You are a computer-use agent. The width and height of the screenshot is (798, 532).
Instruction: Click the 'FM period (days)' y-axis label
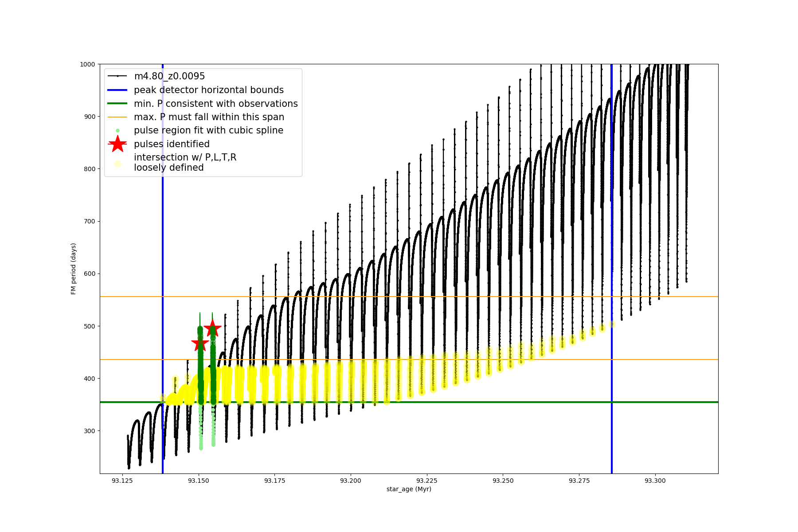coord(74,269)
